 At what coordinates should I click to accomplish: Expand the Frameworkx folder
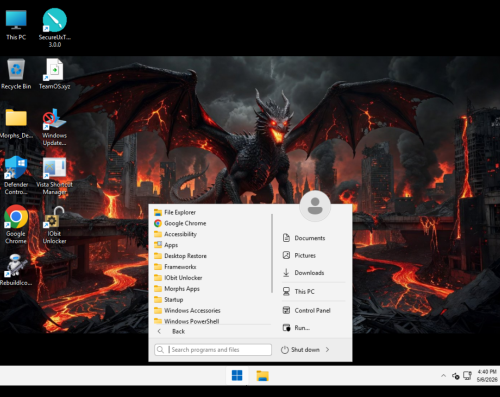point(212,267)
